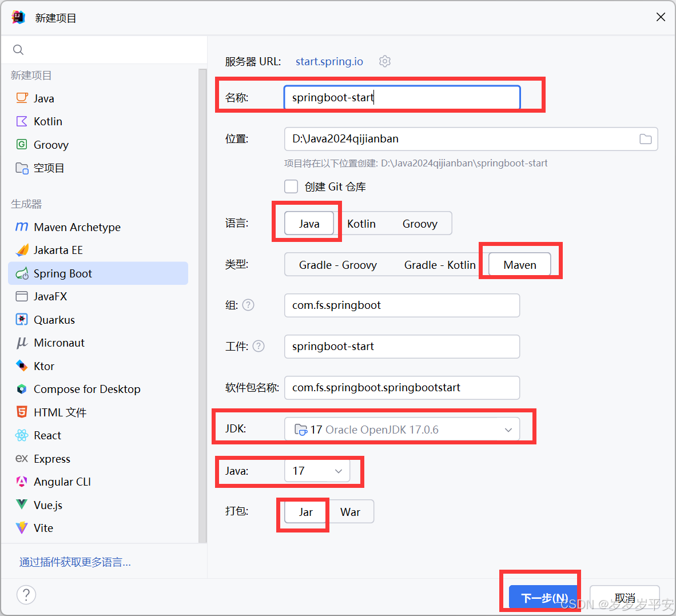This screenshot has width=676, height=616.
Task: Click the HTML5 shield icon
Action: click(x=22, y=412)
